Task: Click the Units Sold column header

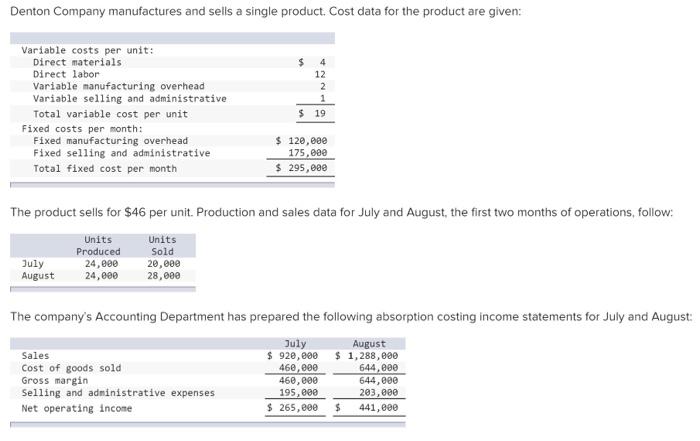Action: point(162,246)
